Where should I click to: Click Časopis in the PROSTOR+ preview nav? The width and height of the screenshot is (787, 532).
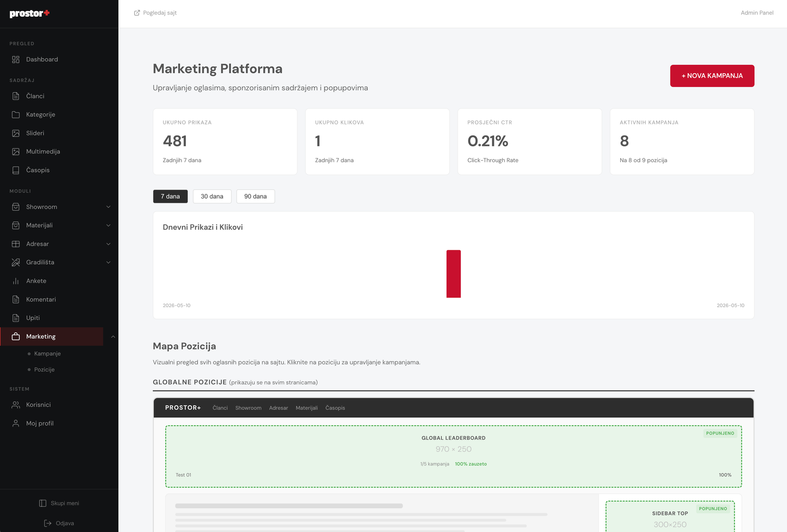[335, 408]
